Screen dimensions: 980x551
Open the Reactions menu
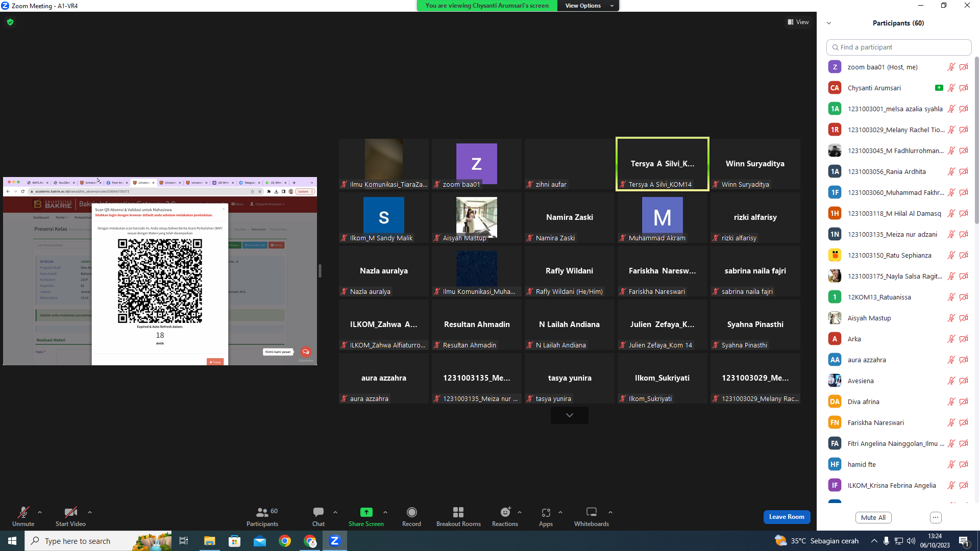pos(505,516)
